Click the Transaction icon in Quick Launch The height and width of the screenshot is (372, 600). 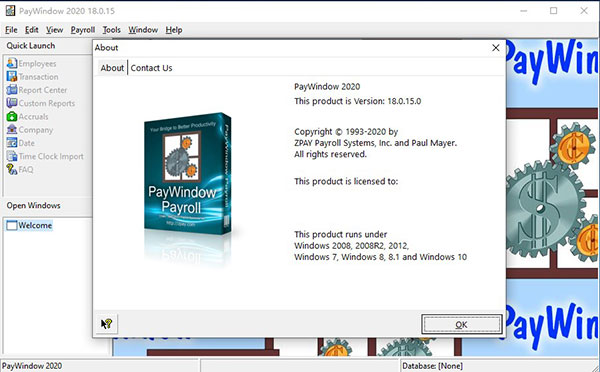coord(11,77)
